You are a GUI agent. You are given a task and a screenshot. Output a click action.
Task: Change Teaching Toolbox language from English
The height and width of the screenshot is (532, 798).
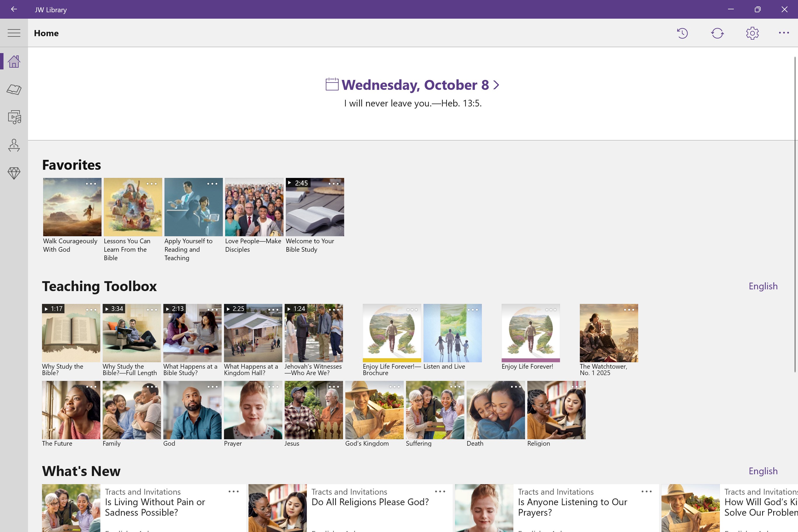pos(763,286)
